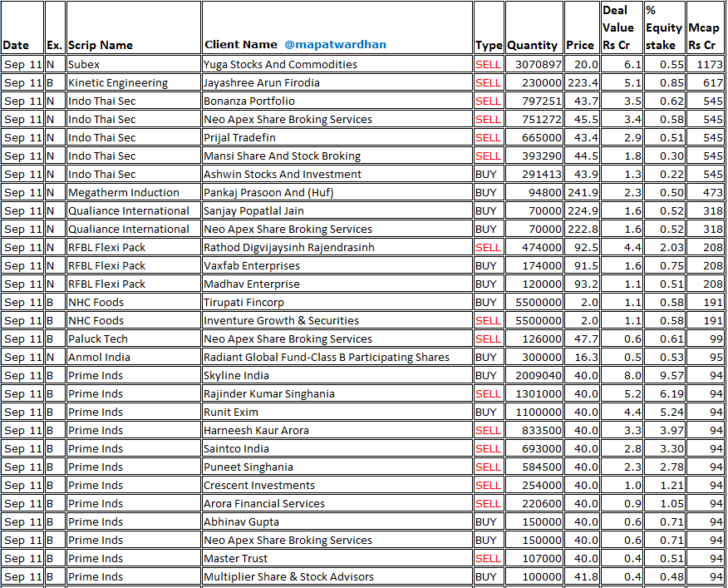Select the "Kinetic Engineering" scrip cell
The width and height of the screenshot is (728, 588).
[134, 82]
